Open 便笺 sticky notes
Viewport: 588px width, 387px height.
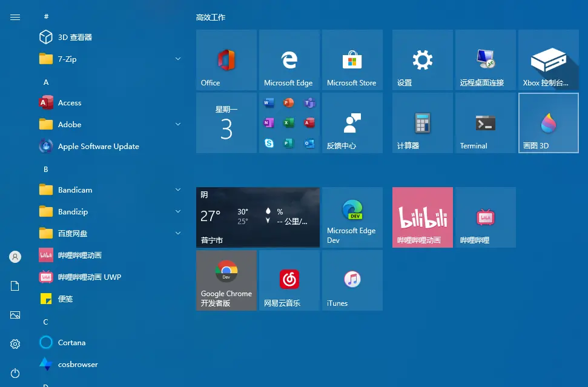click(x=111, y=299)
